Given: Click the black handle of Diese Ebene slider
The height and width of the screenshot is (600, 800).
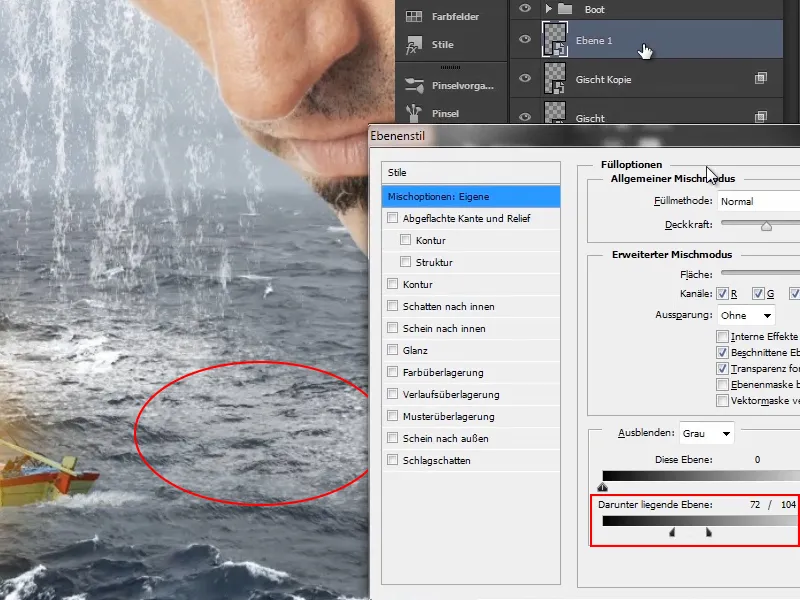Looking at the screenshot, I should tap(603, 487).
